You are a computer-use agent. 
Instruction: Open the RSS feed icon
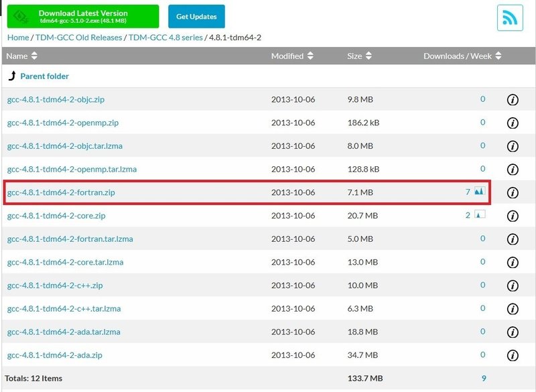[510, 18]
